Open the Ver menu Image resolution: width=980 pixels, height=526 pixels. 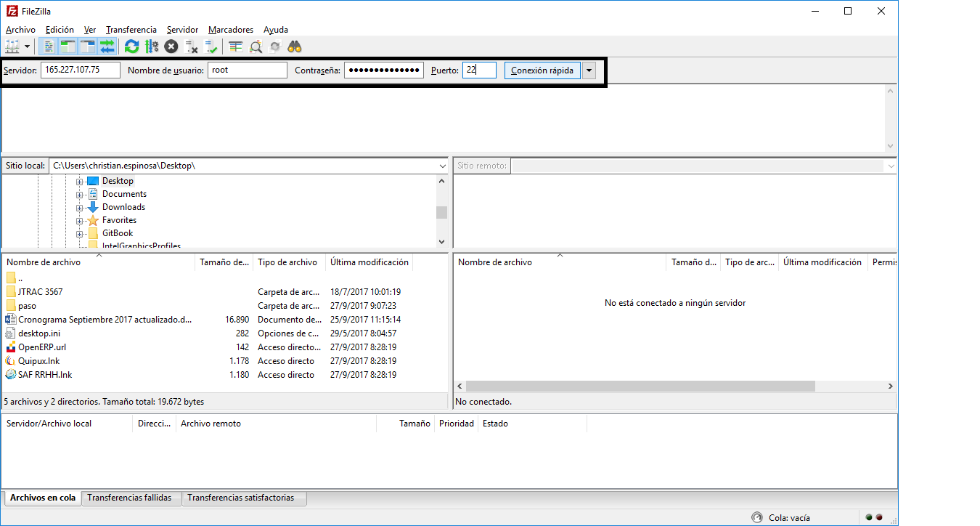90,30
